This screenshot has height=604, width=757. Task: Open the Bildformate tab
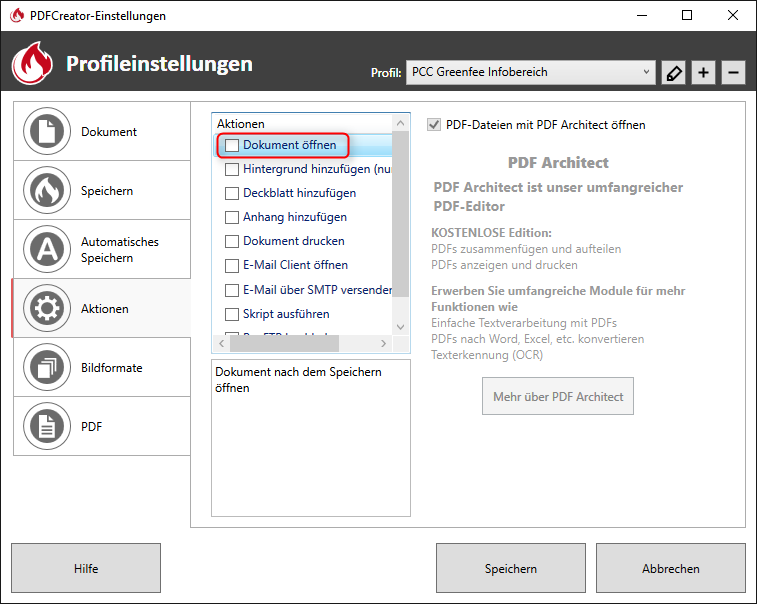click(x=102, y=367)
